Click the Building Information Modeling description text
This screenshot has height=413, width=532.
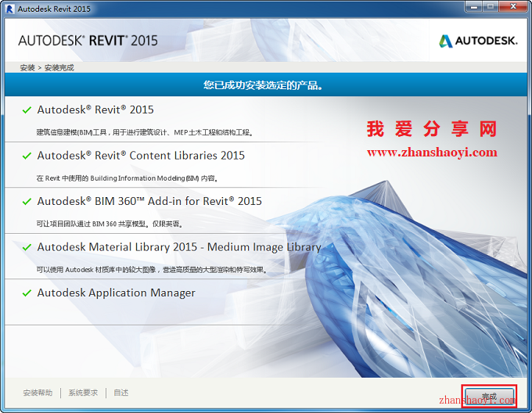[x=127, y=178]
